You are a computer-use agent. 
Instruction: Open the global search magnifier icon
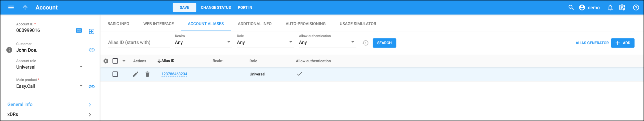coord(571,8)
